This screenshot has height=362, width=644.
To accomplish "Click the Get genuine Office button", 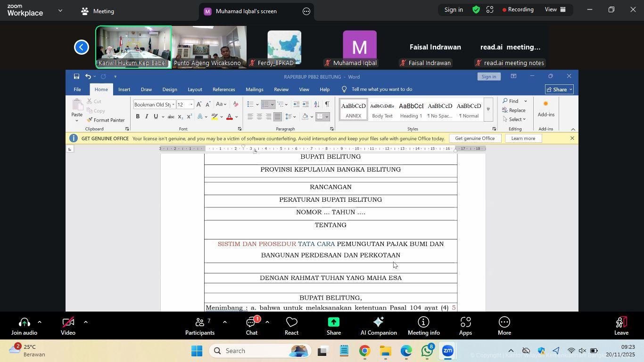I will 474,138.
